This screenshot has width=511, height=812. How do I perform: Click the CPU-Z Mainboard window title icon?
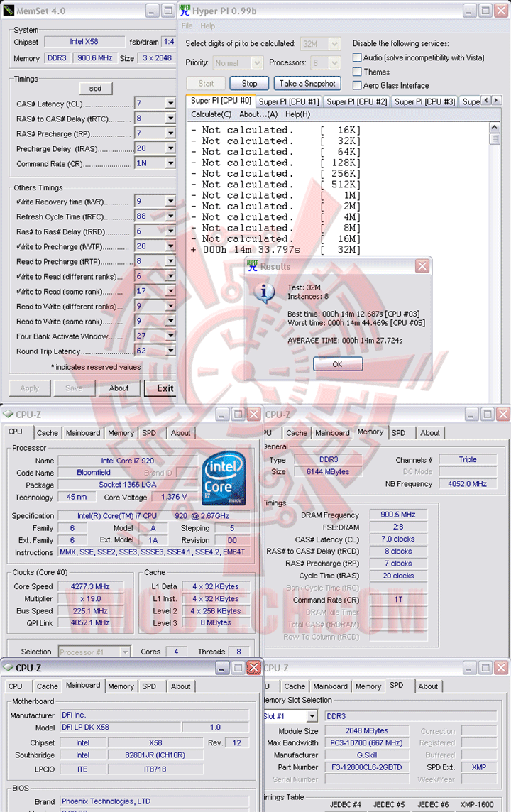(x=8, y=667)
